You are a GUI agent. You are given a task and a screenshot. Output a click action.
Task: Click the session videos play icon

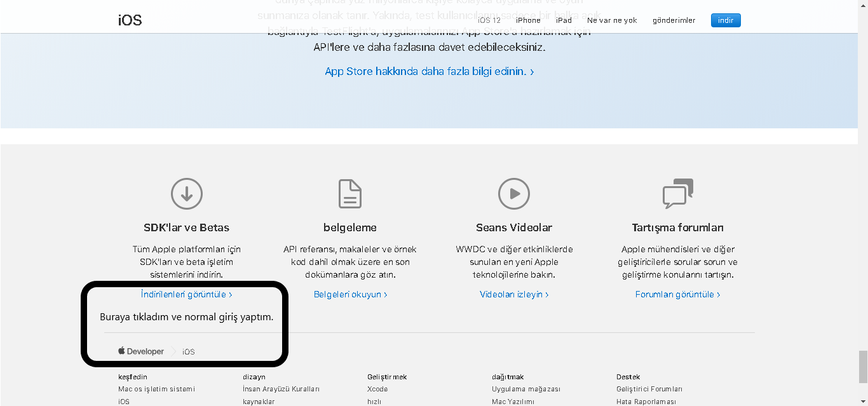514,194
